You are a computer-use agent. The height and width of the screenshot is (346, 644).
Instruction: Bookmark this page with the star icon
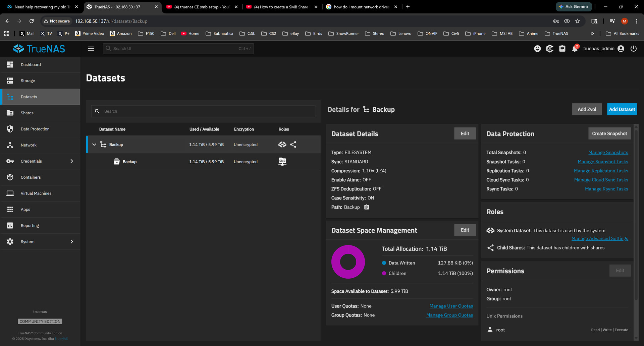point(578,21)
